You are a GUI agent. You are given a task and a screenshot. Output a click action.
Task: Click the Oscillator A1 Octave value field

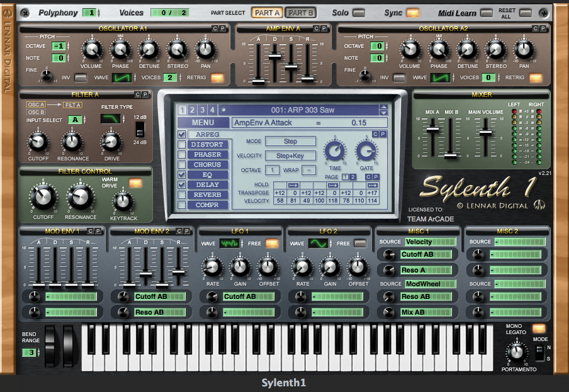tap(59, 46)
